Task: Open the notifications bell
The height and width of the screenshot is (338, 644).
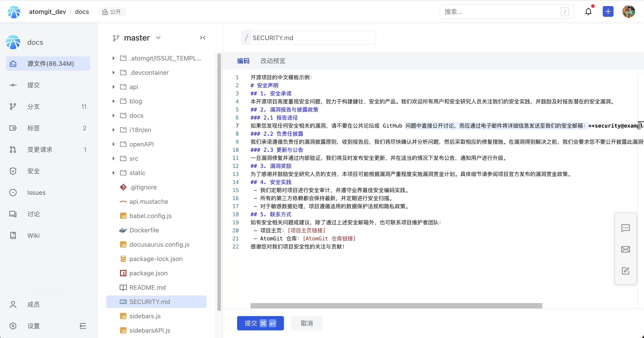Action: pos(588,11)
